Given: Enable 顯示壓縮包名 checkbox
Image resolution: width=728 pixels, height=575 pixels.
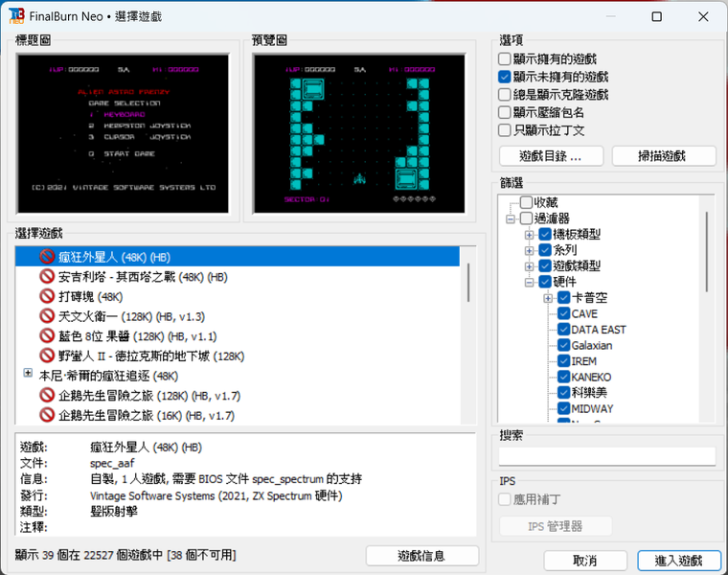Looking at the screenshot, I should 504,112.
